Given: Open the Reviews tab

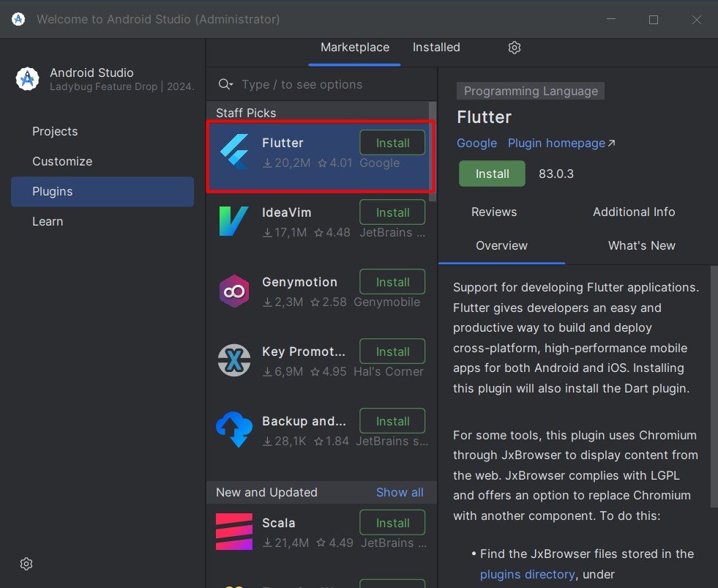Looking at the screenshot, I should click(x=494, y=212).
